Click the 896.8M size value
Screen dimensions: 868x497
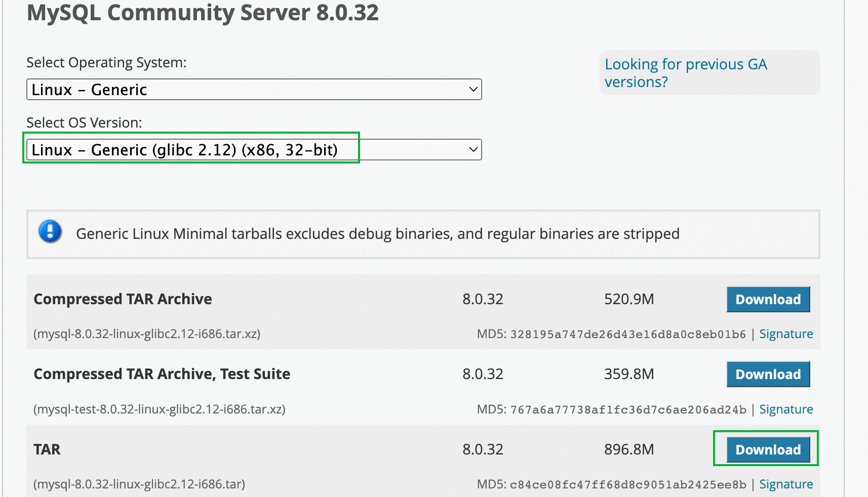(629, 449)
